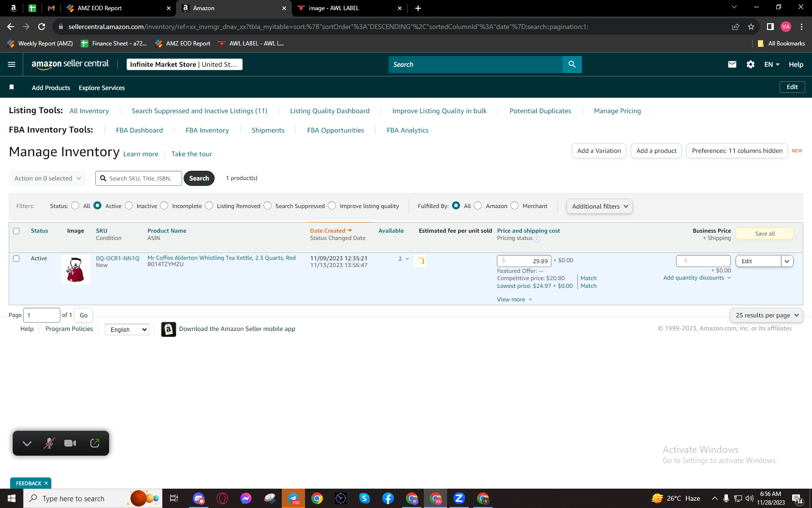Image resolution: width=812 pixels, height=508 pixels.
Task: Click the Go page button
Action: [84, 315]
